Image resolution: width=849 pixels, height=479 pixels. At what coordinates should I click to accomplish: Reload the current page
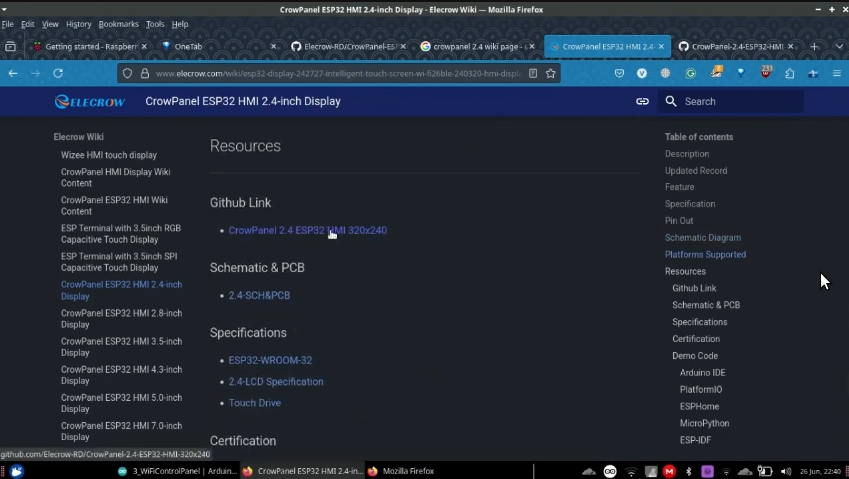(x=58, y=73)
